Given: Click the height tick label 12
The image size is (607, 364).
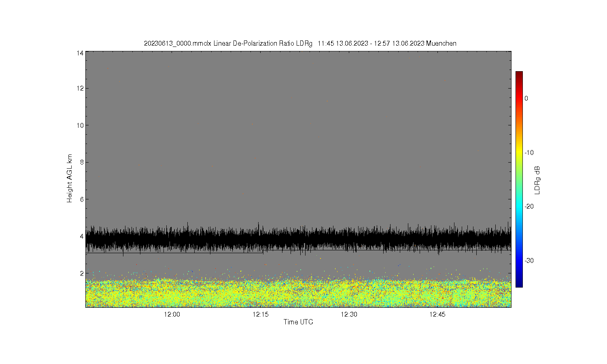Looking at the screenshot, I should click(80, 88).
